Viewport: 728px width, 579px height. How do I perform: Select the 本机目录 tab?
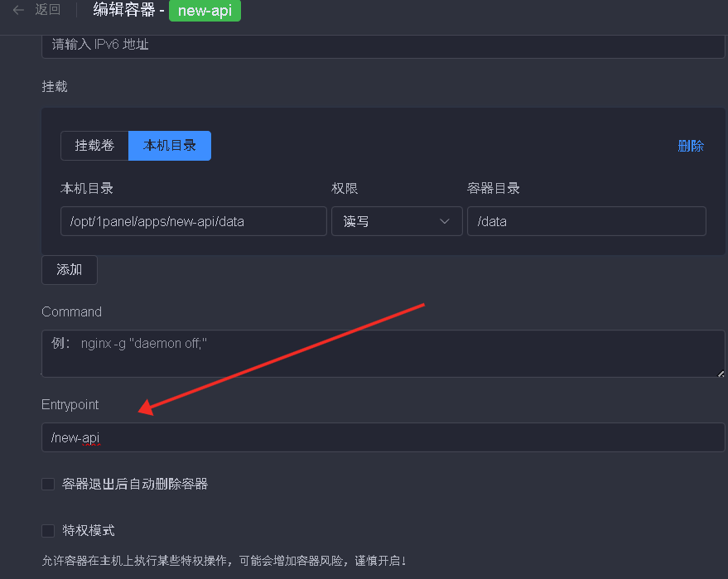(170, 145)
